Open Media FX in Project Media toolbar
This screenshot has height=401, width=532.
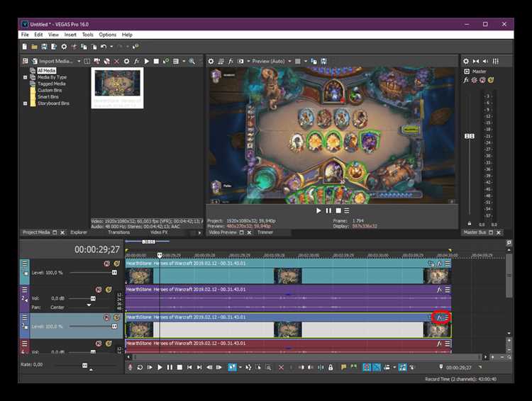tap(136, 62)
